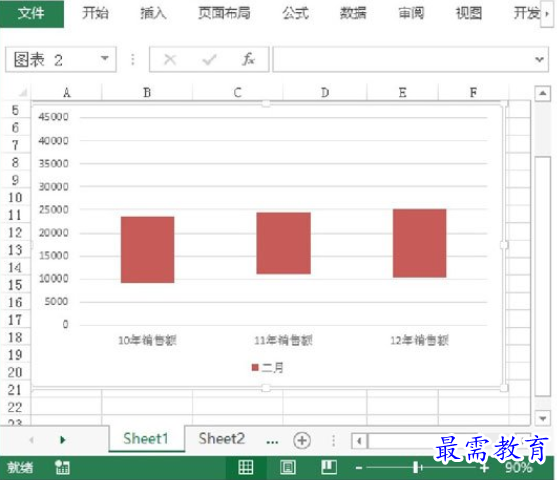Open the 公式 (Formulas) ribbon tab

296,14
